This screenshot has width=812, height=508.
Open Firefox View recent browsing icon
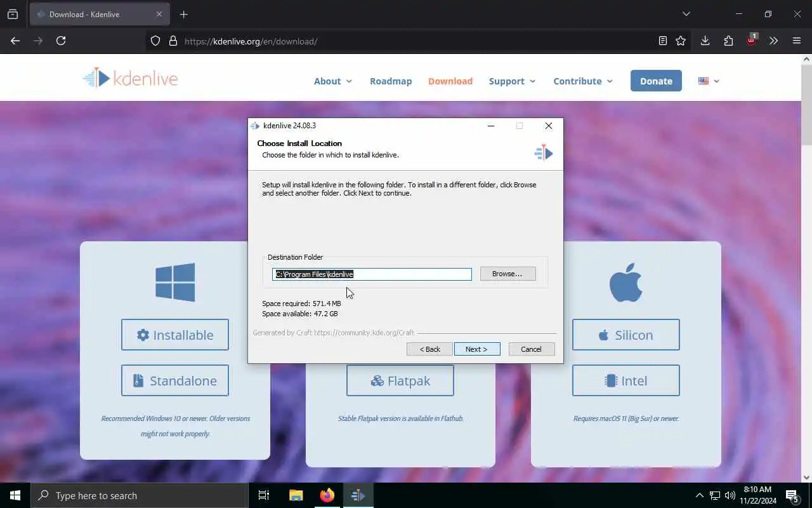13,14
